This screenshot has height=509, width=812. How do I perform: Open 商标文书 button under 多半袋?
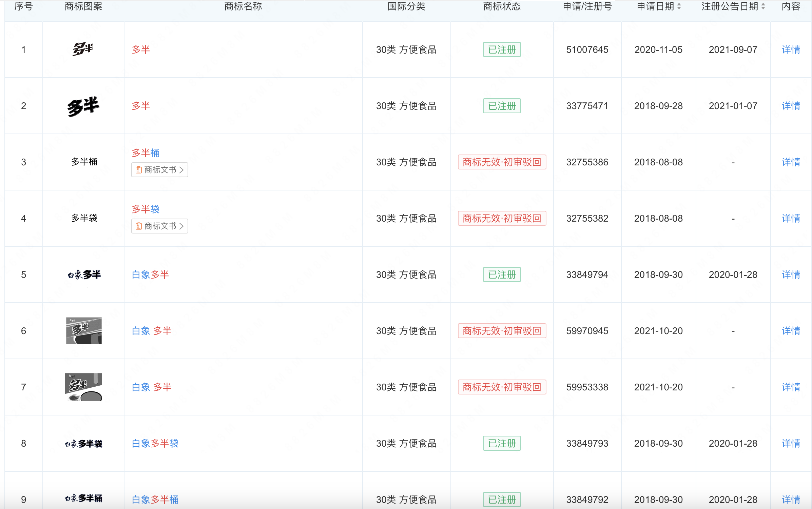click(160, 226)
